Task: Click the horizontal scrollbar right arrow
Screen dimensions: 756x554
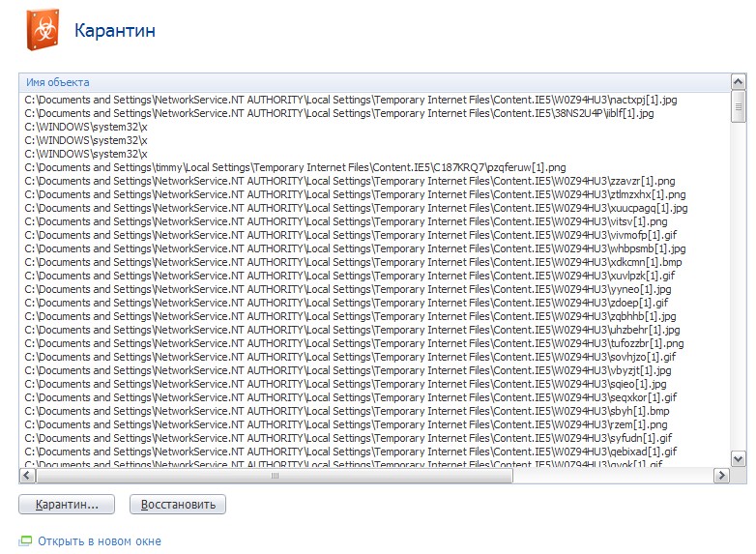Action: (721, 476)
